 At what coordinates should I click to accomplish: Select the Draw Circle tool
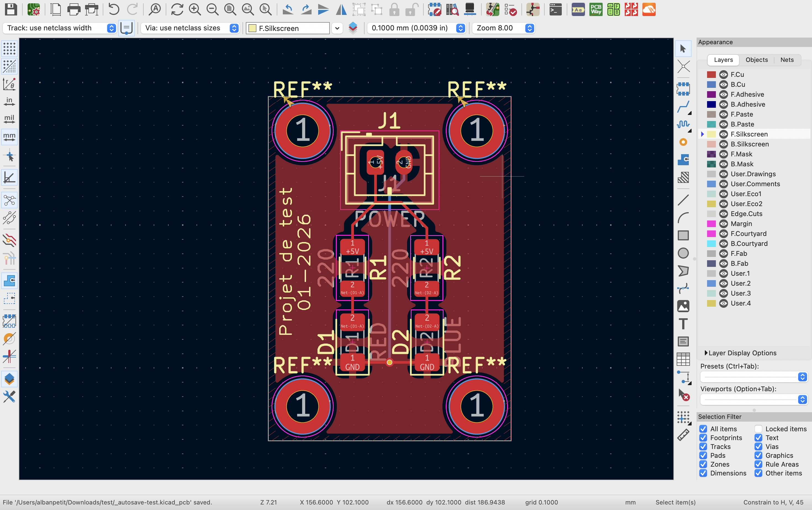(x=683, y=253)
